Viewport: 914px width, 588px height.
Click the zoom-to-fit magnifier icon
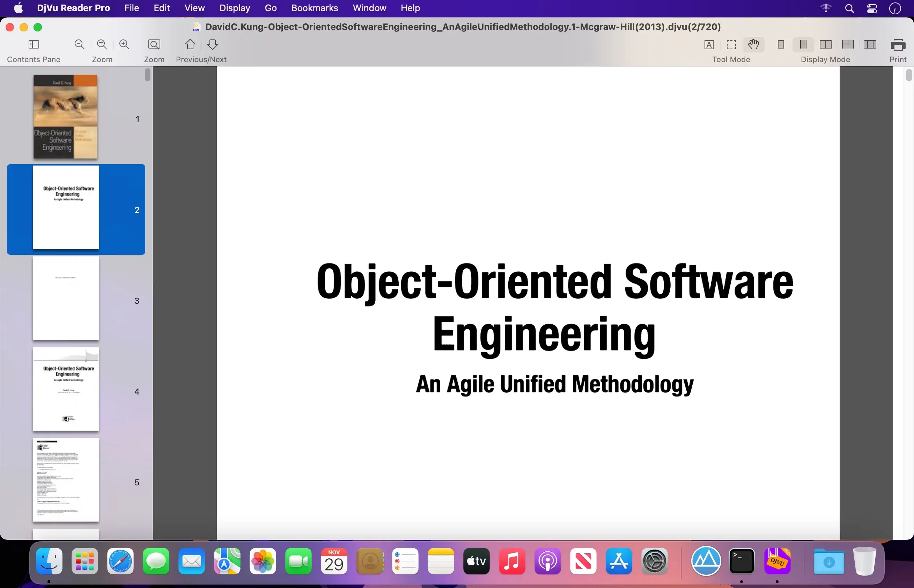tap(154, 45)
